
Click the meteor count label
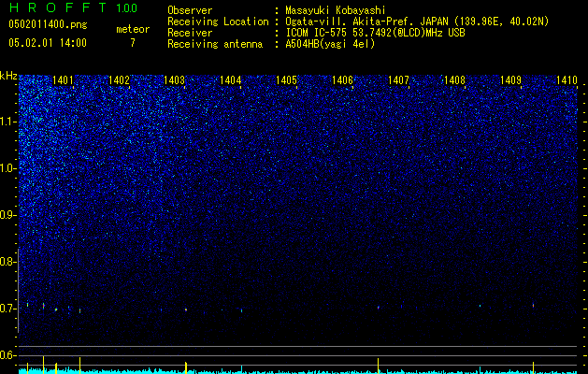pyautogui.click(x=133, y=29)
